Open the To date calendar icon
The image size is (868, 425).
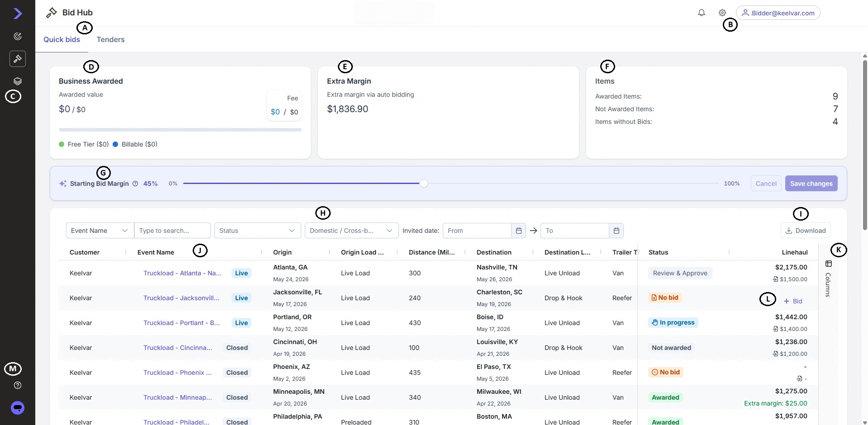click(617, 231)
